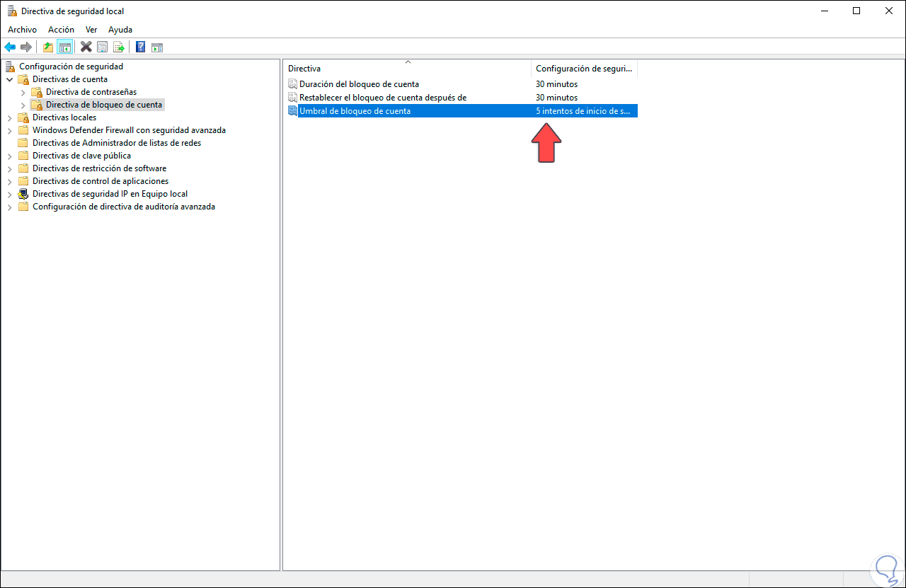Viewport: 906px width, 588px height.
Task: Open the Ver menu
Action: [x=91, y=29]
